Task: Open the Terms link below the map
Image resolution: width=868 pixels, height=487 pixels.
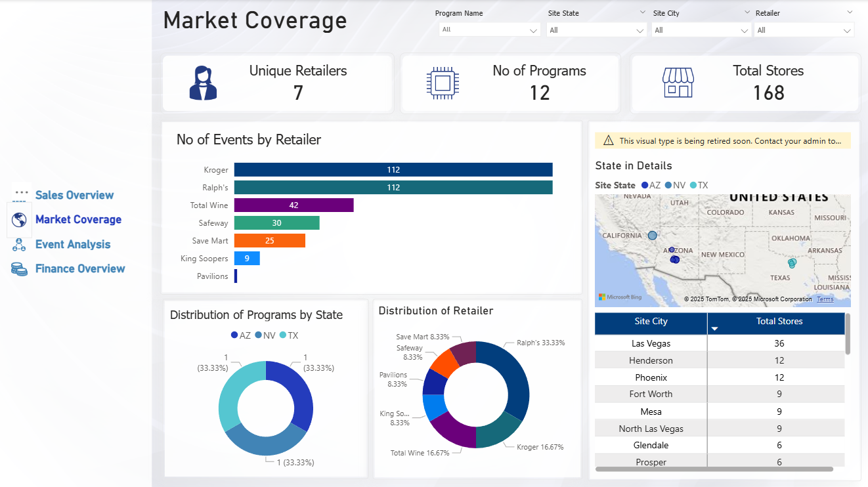Action: pos(825,299)
